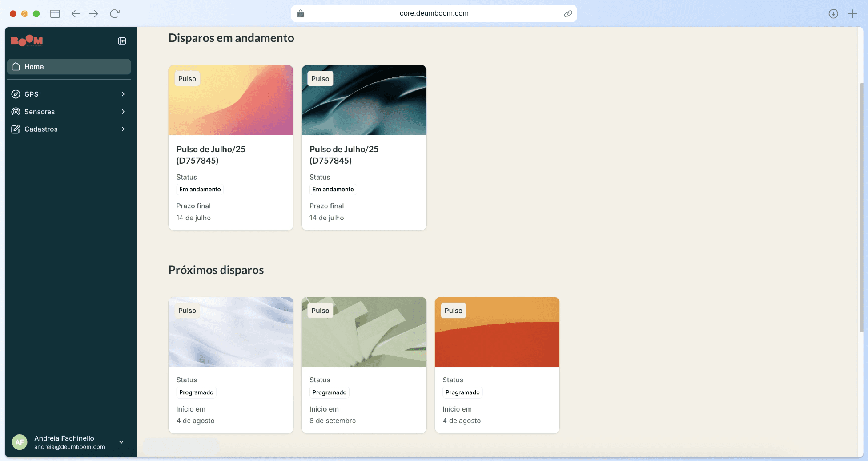Viewport: 868px width, 461px height.
Task: Toggle the browser sidebar tab icon
Action: coord(55,14)
